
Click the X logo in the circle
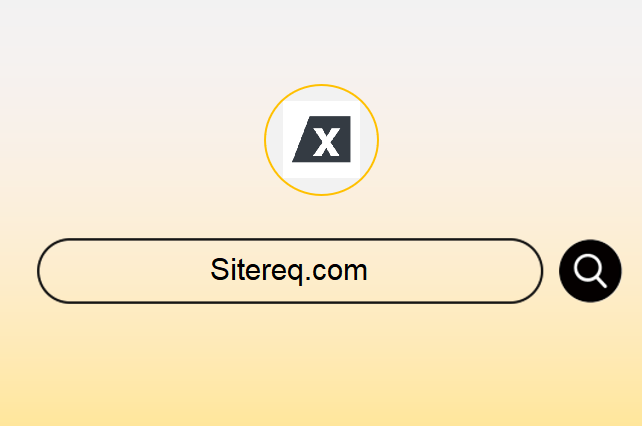(x=321, y=140)
